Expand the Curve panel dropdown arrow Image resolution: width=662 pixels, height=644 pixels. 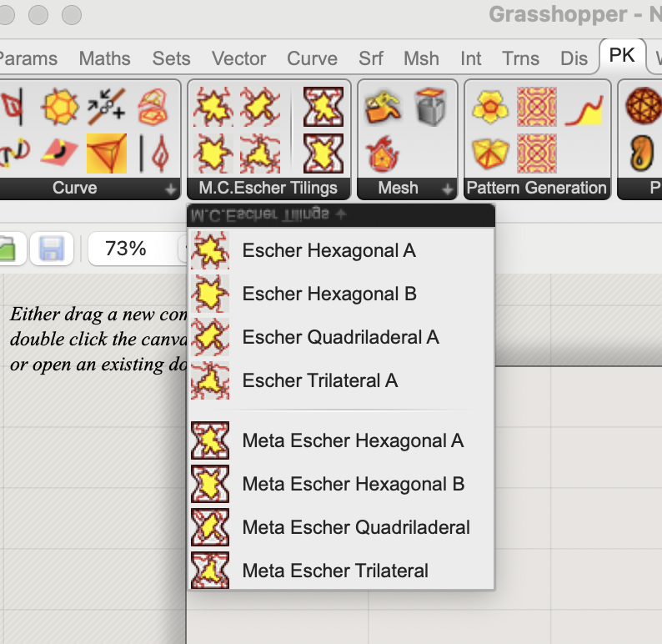pos(171,189)
